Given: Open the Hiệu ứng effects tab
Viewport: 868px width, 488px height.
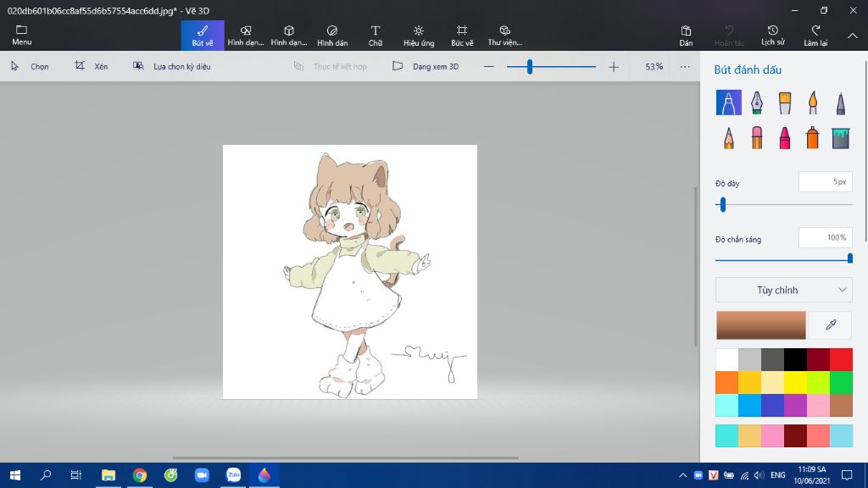Looking at the screenshot, I should coord(419,36).
